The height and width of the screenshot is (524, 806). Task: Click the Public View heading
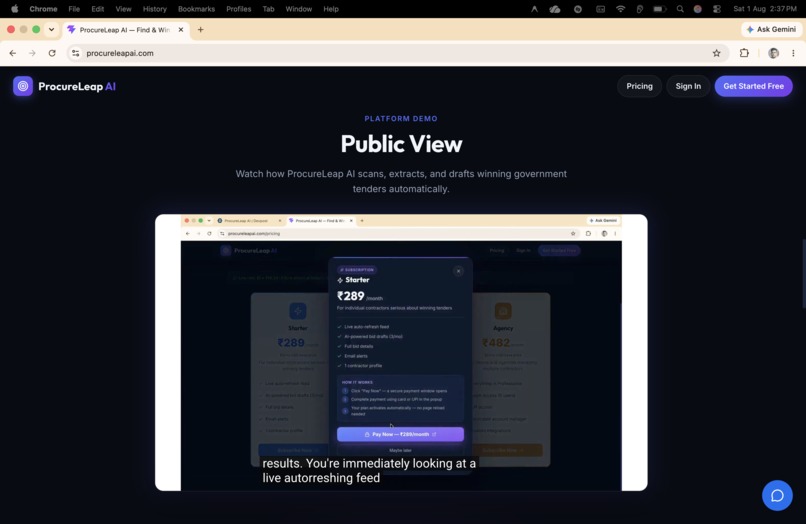pos(401,144)
